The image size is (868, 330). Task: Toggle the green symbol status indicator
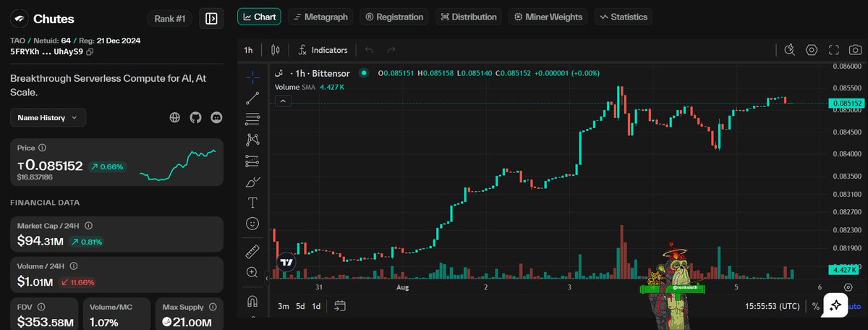click(364, 72)
